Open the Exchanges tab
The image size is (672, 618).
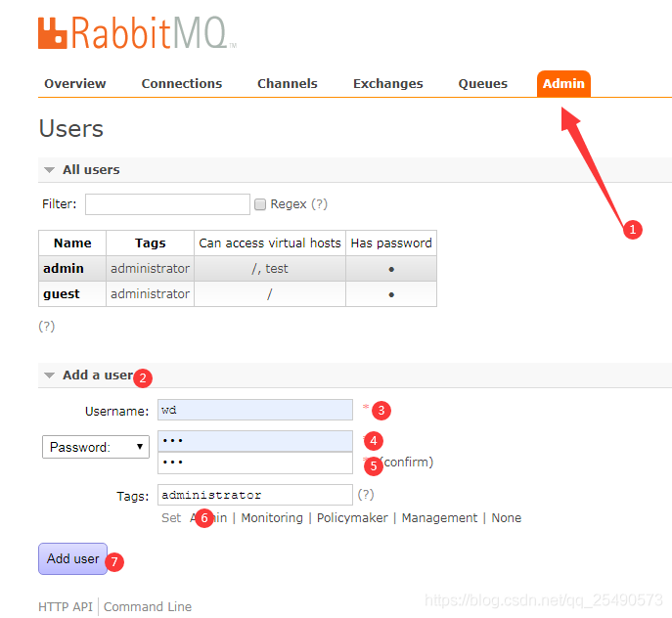388,83
